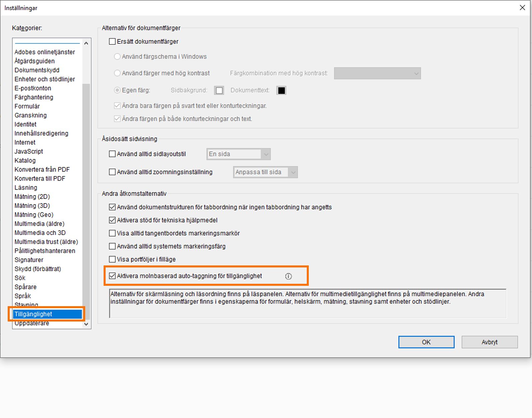
Task: Open the Färgkombination med hög kontrast dropdown
Action: [x=377, y=73]
